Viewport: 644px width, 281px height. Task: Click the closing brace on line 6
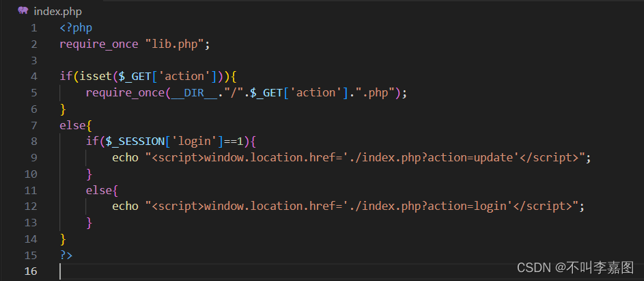tap(63, 109)
